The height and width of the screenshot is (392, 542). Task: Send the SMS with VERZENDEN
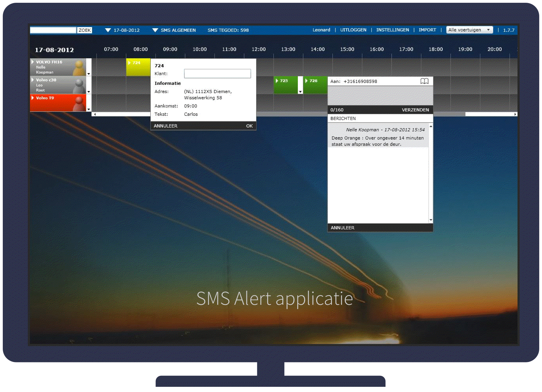[x=415, y=110]
